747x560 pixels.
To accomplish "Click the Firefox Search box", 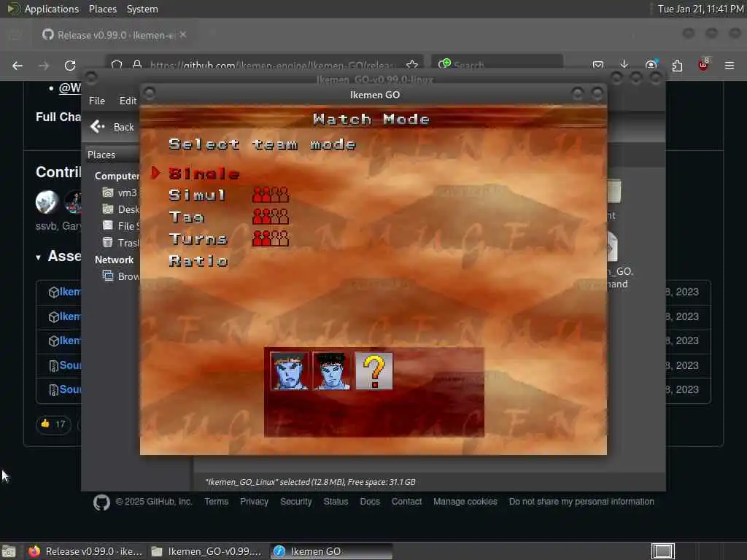I will 498,65.
